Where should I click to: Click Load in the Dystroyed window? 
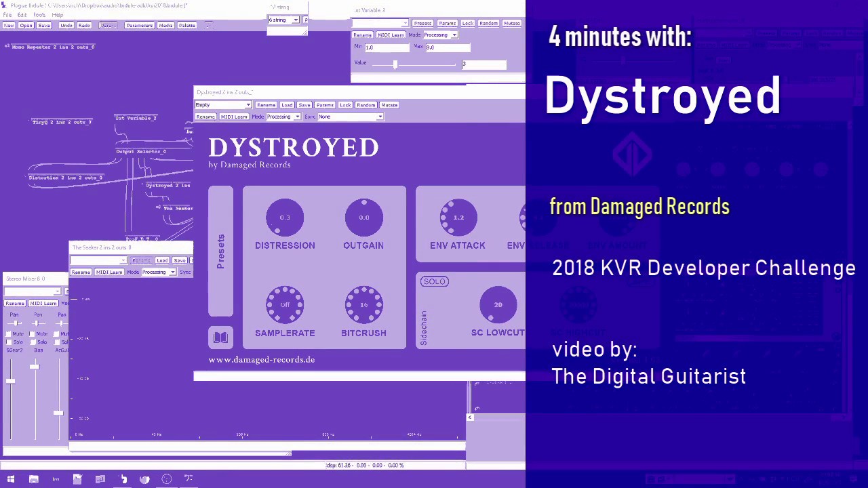(x=287, y=105)
